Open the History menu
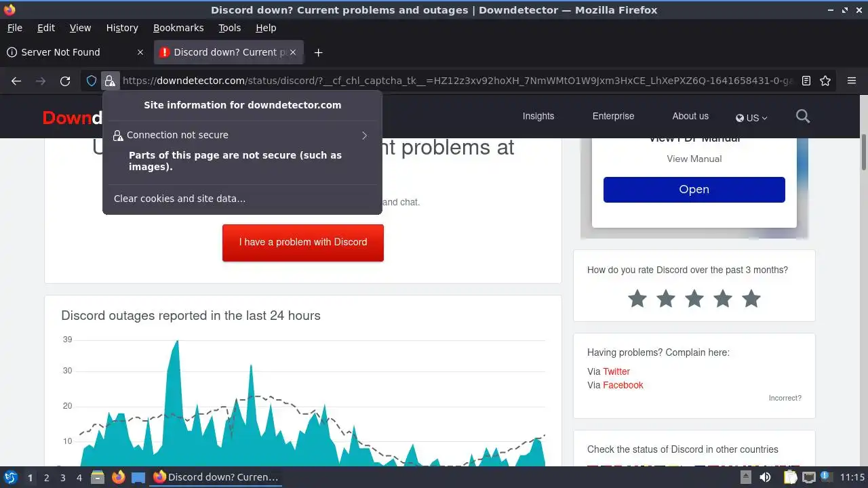 tap(122, 28)
